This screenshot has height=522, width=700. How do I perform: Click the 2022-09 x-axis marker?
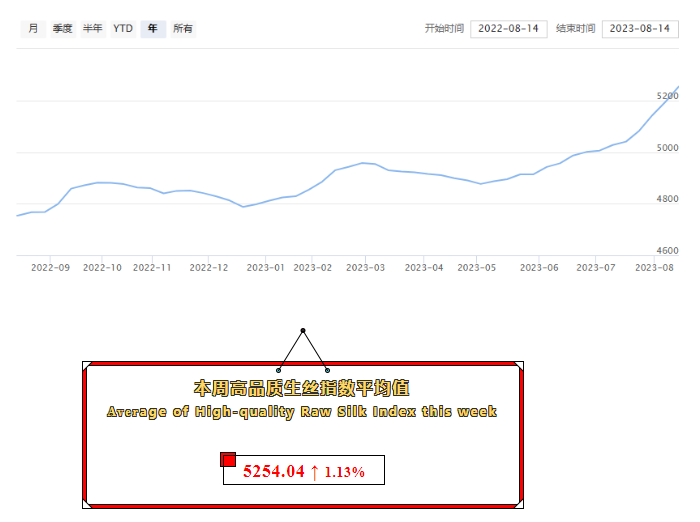click(50, 268)
